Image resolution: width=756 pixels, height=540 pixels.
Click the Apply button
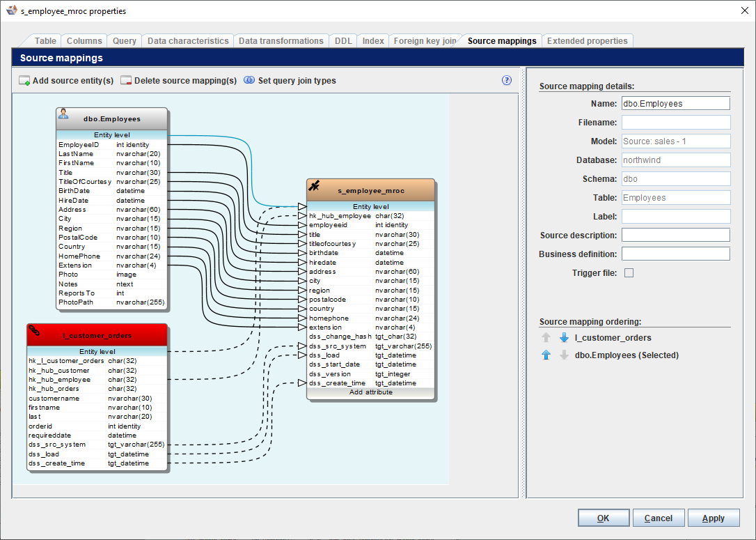[714, 518]
